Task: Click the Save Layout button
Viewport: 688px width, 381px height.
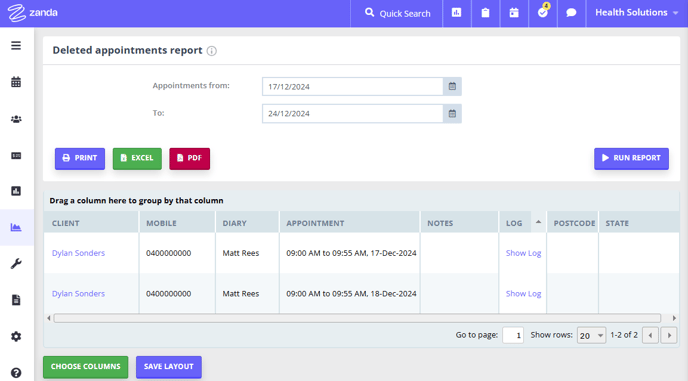Action: click(169, 367)
